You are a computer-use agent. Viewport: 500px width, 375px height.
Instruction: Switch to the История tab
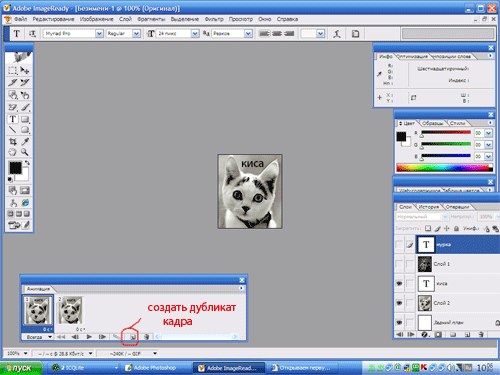428,207
